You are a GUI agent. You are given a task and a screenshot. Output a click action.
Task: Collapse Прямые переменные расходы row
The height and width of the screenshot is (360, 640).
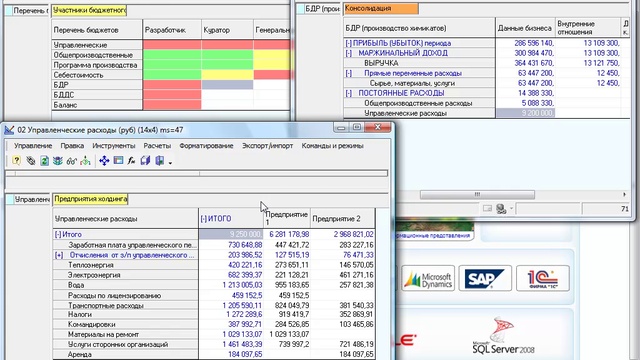pyautogui.click(x=348, y=73)
